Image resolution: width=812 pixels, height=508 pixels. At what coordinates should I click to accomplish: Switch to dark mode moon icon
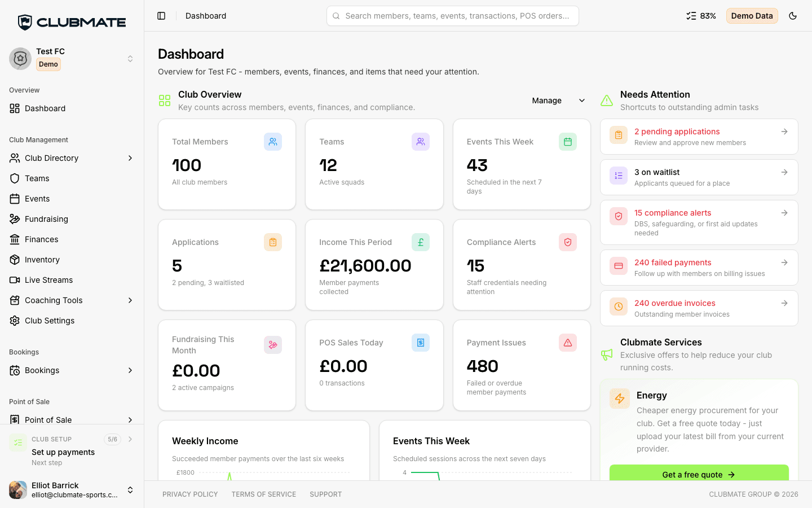[793, 16]
